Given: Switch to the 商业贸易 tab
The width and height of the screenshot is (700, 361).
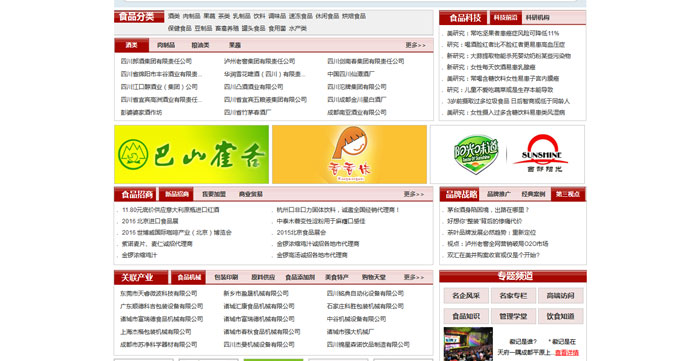Looking at the screenshot, I should 250,194.
